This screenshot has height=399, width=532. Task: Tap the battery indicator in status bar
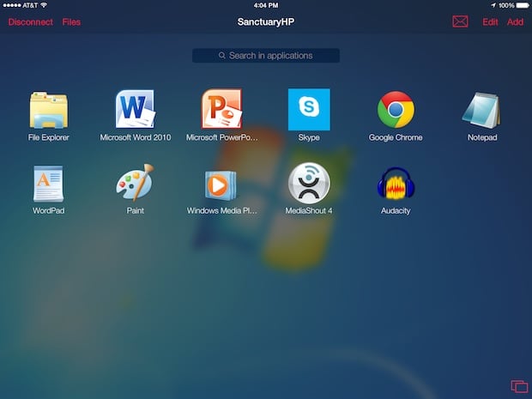click(x=523, y=5)
